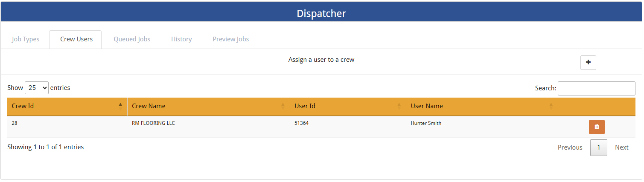Delete the Hunter Smith crew assignment with the trash icon
Viewport: 644px width, 182px height.
(597, 127)
